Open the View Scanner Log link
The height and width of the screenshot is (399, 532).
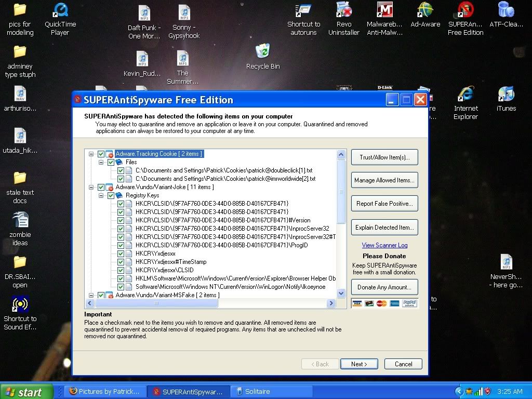[x=384, y=245]
